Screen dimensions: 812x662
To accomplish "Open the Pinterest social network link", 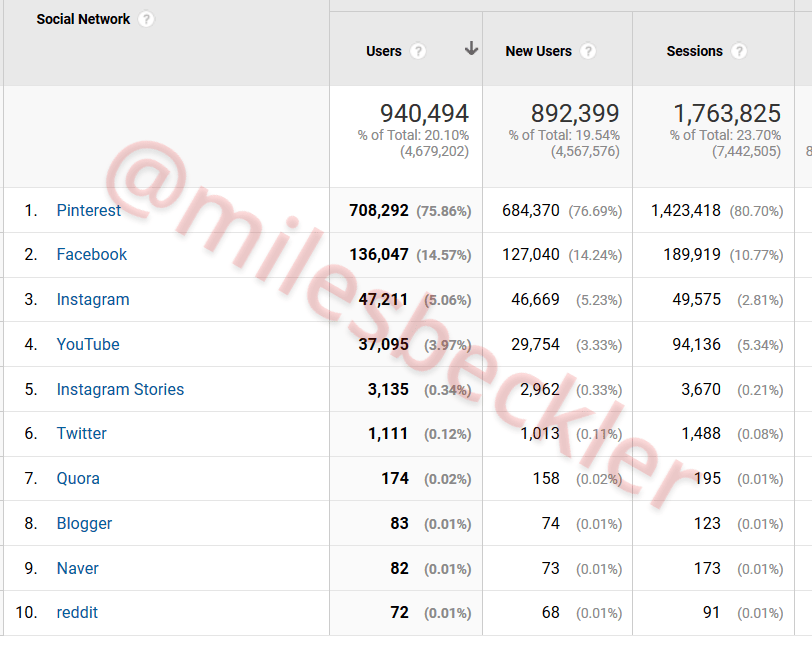I will coord(89,210).
